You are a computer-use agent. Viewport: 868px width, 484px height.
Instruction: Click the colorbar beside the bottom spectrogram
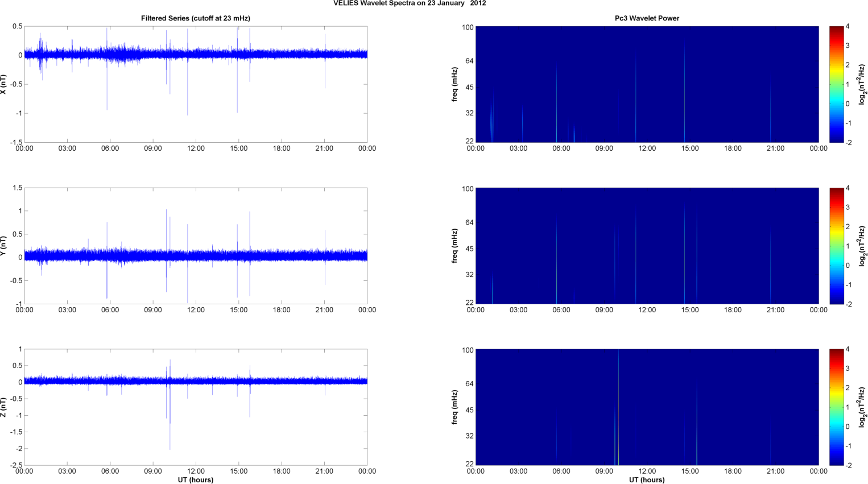pos(836,407)
